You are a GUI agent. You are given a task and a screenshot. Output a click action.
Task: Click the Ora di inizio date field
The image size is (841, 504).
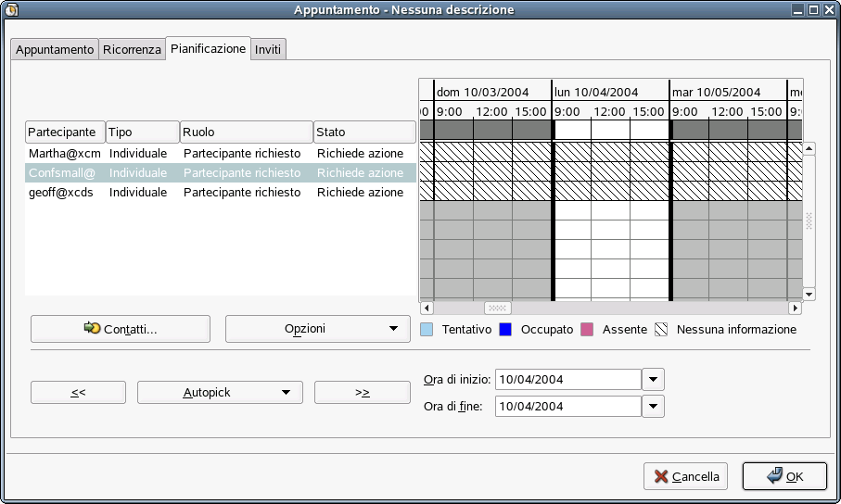(568, 380)
